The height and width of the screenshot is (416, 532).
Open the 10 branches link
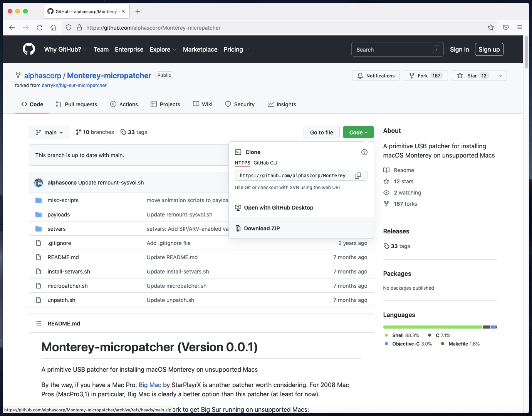(x=95, y=132)
